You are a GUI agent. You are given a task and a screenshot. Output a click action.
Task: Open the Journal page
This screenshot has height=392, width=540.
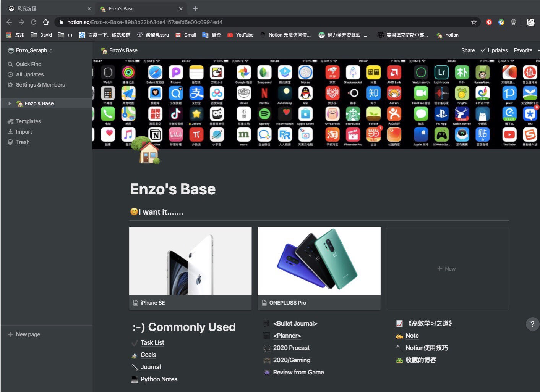[x=151, y=367]
